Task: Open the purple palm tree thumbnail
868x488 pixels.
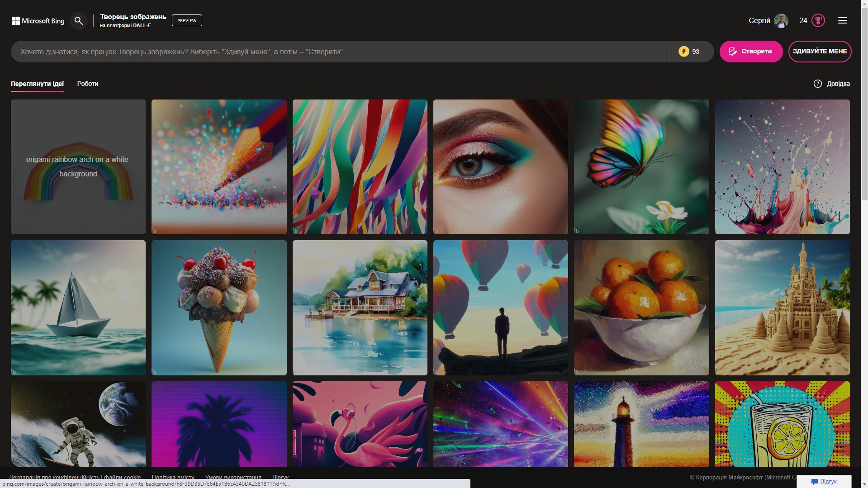Action: [219, 424]
